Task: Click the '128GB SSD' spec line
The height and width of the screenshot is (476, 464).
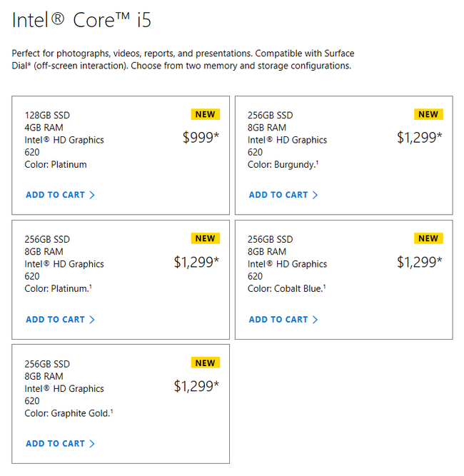Action: [47, 115]
